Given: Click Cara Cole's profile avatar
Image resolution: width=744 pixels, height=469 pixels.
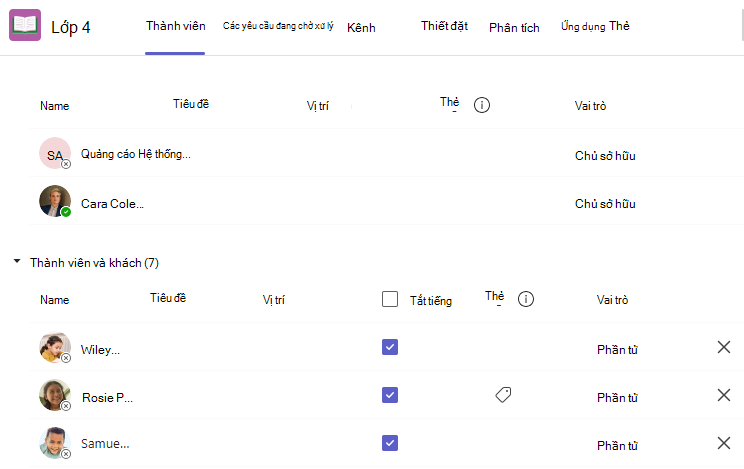Looking at the screenshot, I should (55, 201).
